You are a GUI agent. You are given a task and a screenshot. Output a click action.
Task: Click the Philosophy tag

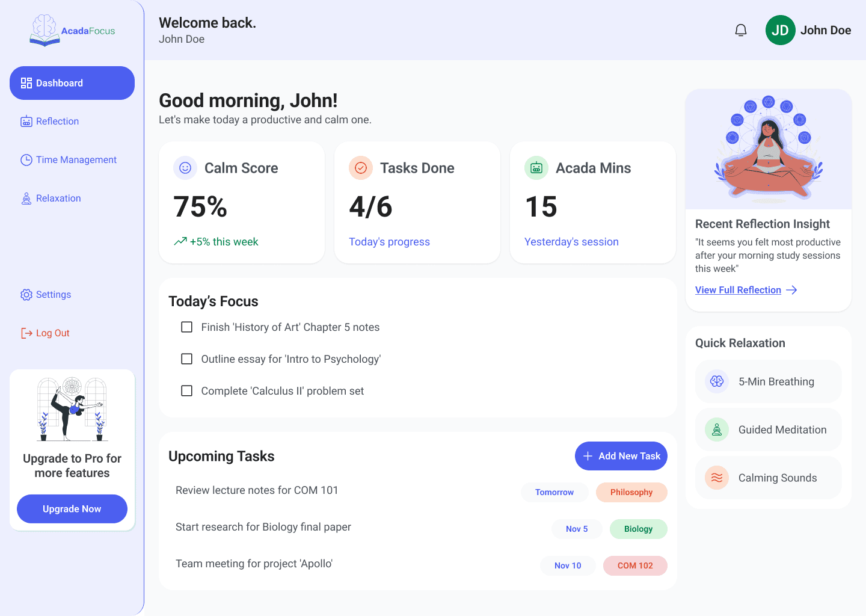pyautogui.click(x=631, y=492)
